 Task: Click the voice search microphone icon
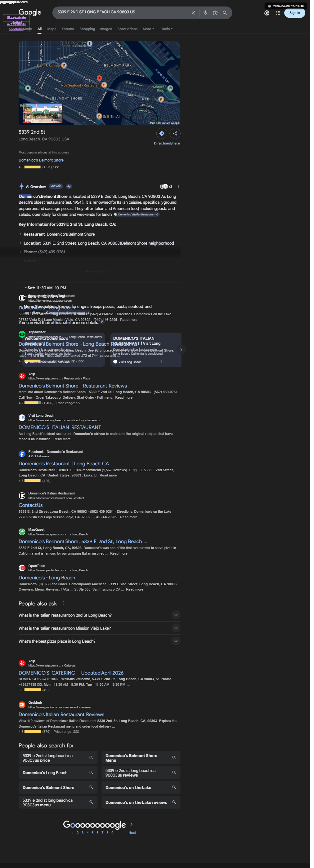coord(205,13)
